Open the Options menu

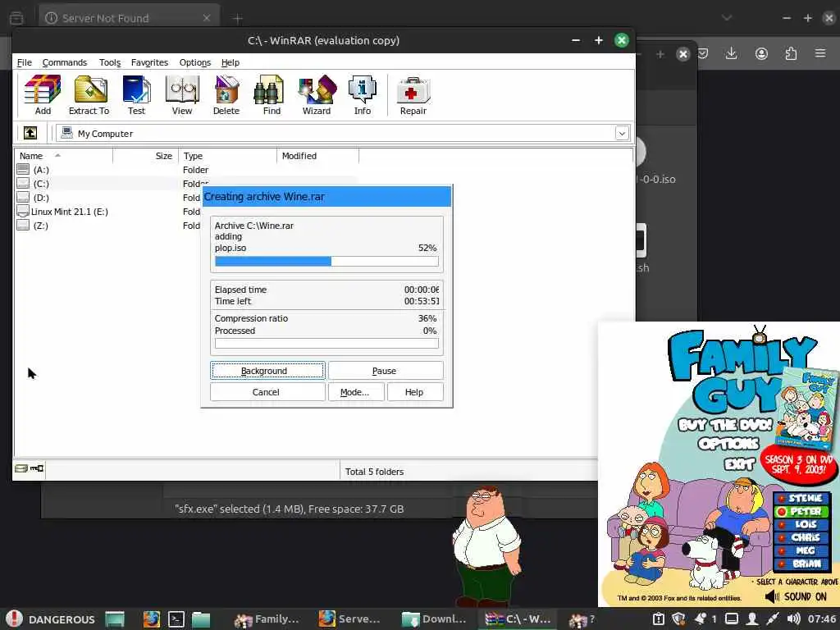click(195, 62)
